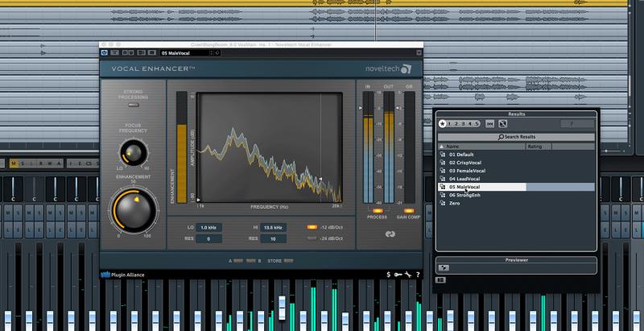Click the Search Results field

pos(516,137)
